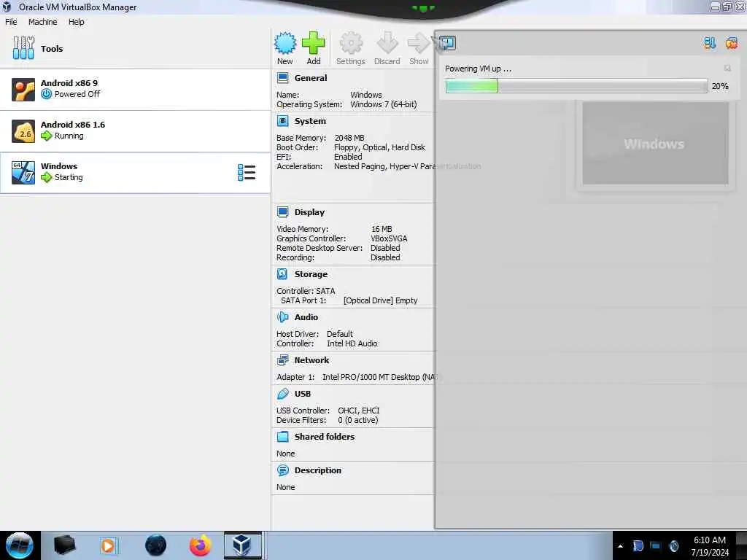Click the clear all notifications icon
Image resolution: width=747 pixels, height=560 pixels.
click(x=731, y=43)
